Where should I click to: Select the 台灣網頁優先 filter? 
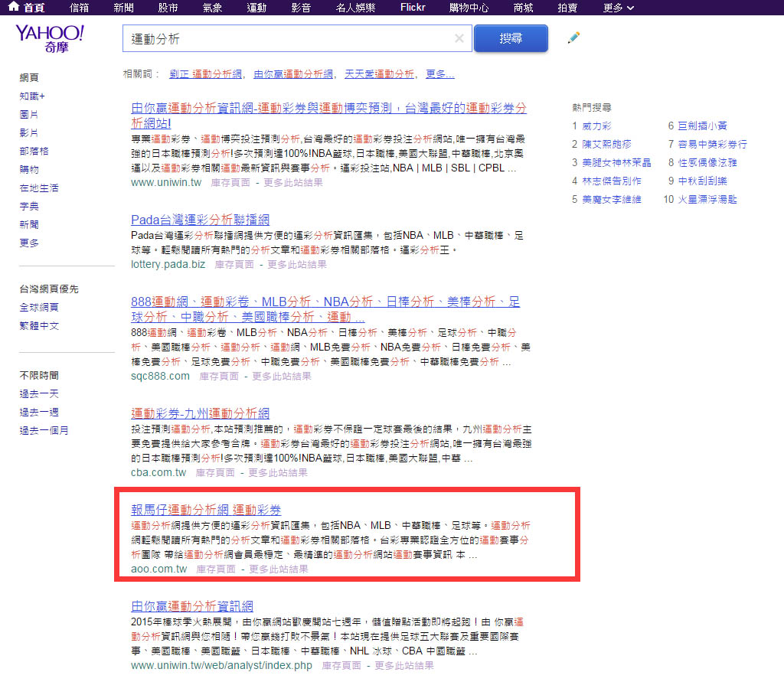pyautogui.click(x=49, y=289)
